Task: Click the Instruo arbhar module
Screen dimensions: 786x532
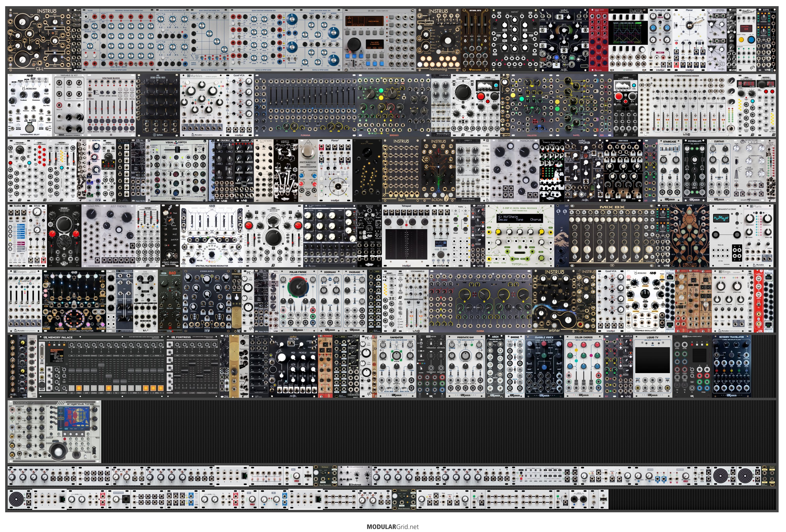Action: click(554, 301)
